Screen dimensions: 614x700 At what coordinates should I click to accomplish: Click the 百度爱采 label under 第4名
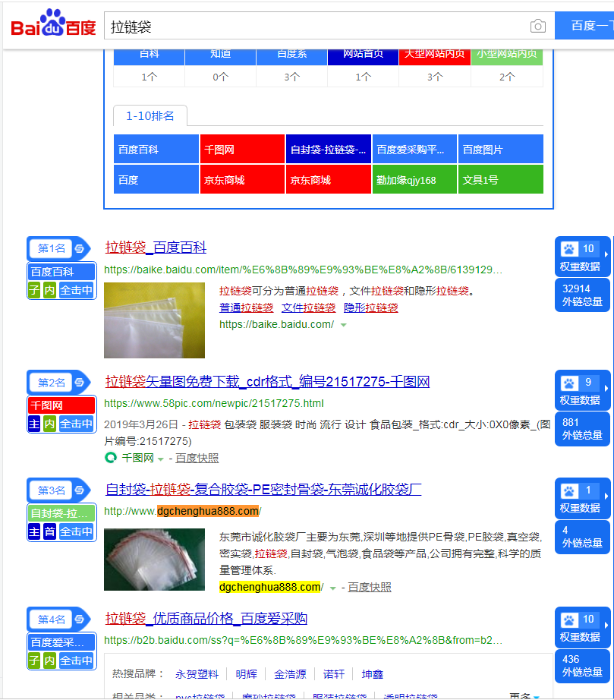click(x=62, y=642)
